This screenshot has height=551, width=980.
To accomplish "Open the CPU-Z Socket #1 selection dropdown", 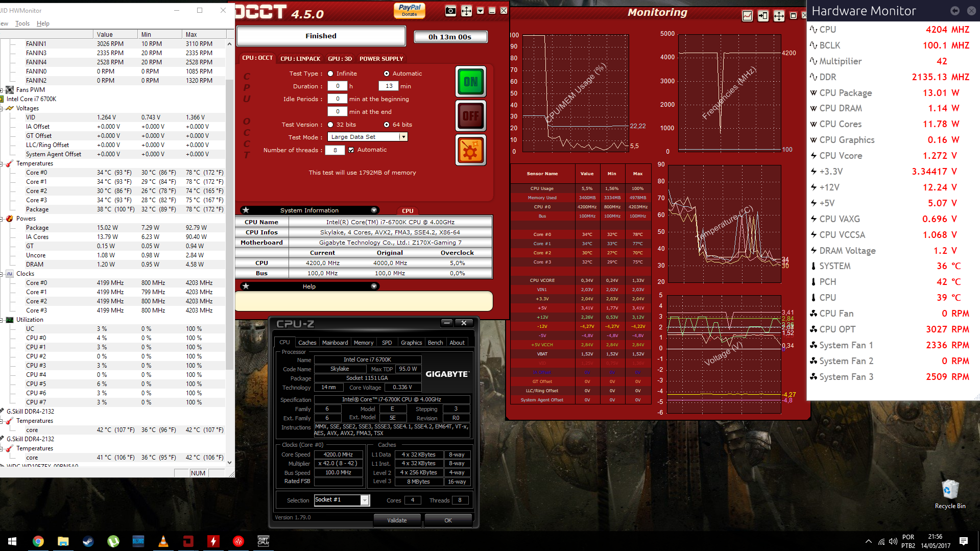I will click(365, 500).
